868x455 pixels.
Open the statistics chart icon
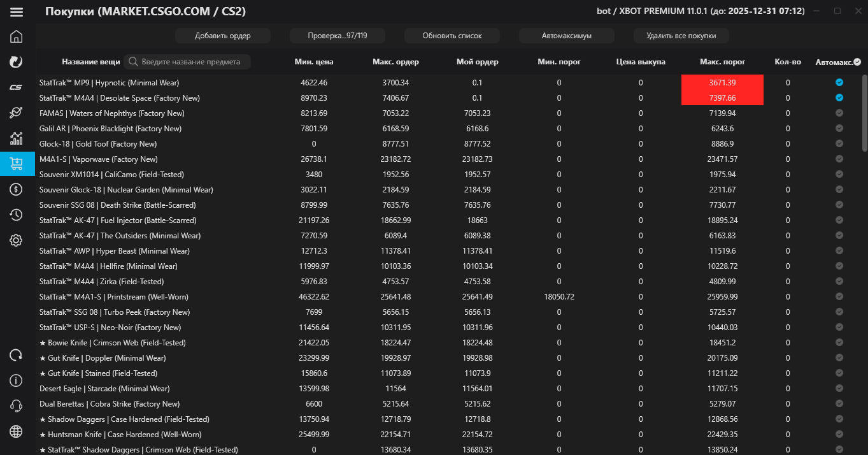[17, 138]
